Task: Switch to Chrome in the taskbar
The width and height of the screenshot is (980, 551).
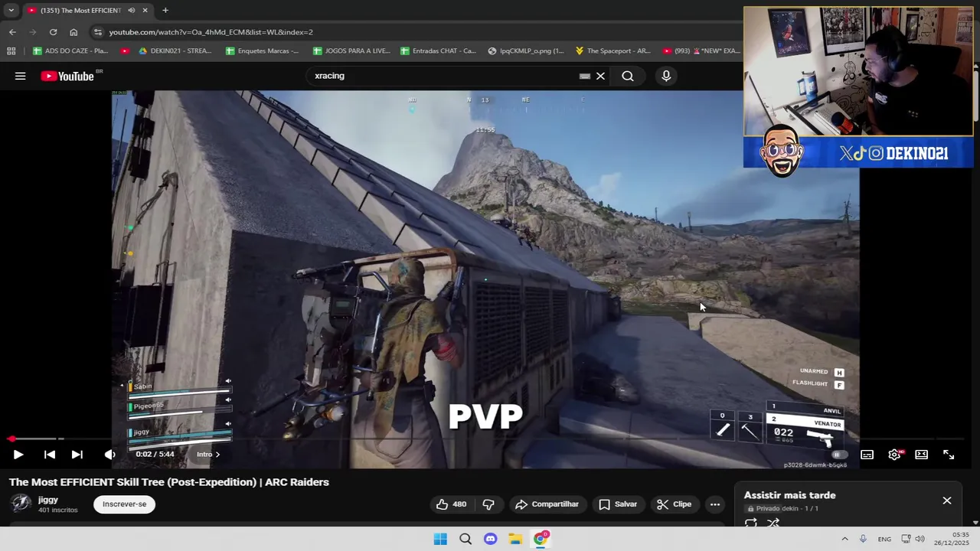Action: 541,539
